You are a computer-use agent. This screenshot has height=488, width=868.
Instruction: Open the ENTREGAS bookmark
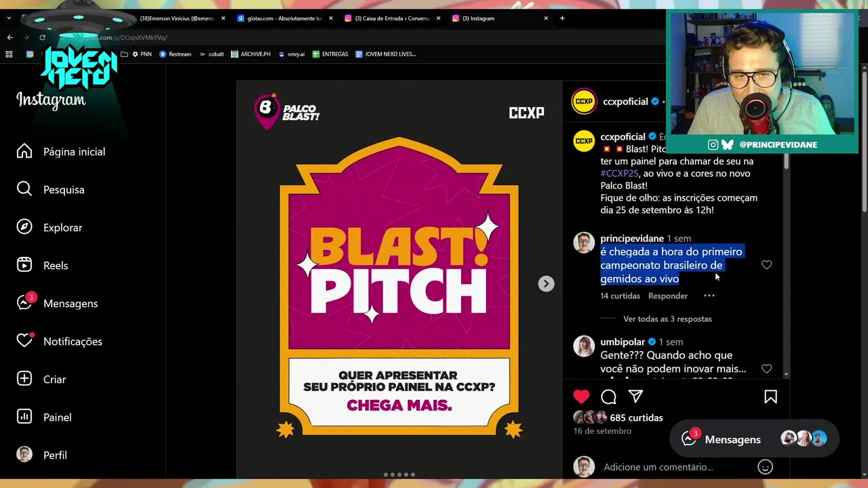coord(330,54)
